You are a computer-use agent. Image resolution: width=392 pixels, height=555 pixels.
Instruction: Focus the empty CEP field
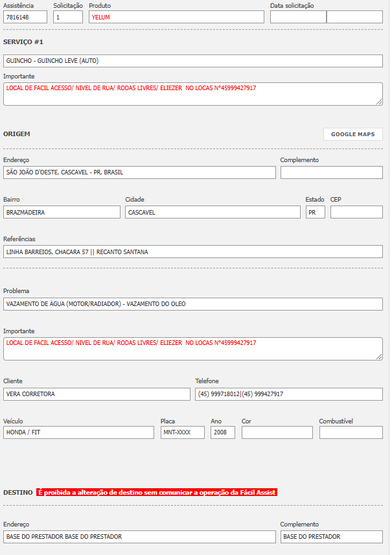356,212
